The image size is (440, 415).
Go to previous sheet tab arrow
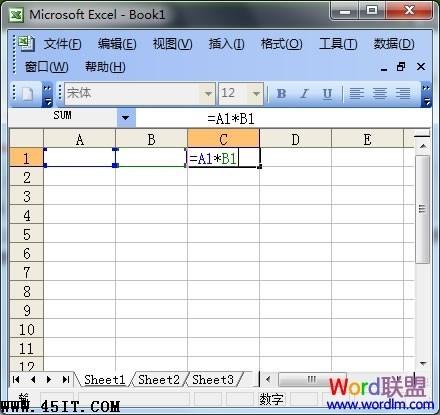(32, 379)
